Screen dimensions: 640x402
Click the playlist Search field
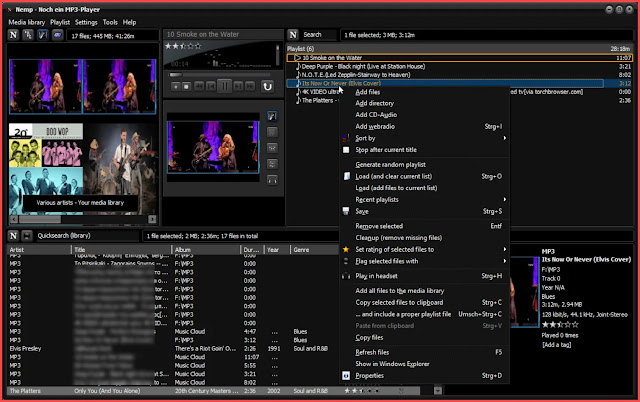[320, 35]
